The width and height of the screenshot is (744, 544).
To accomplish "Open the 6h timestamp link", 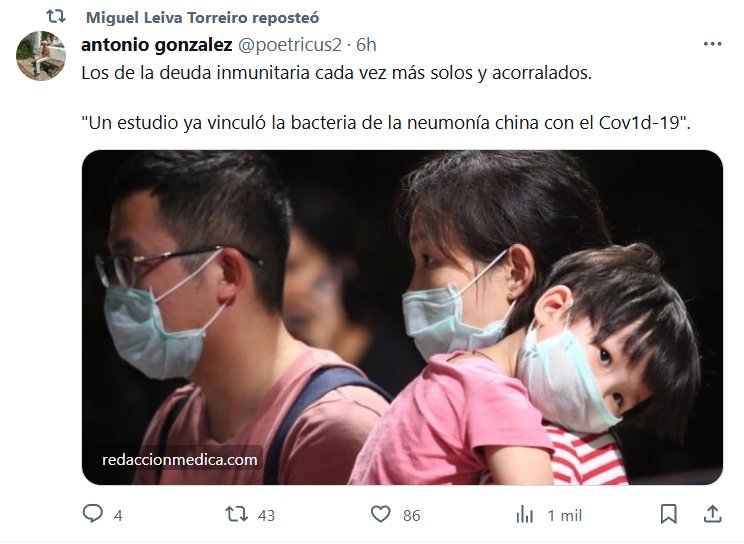I will click(366, 45).
